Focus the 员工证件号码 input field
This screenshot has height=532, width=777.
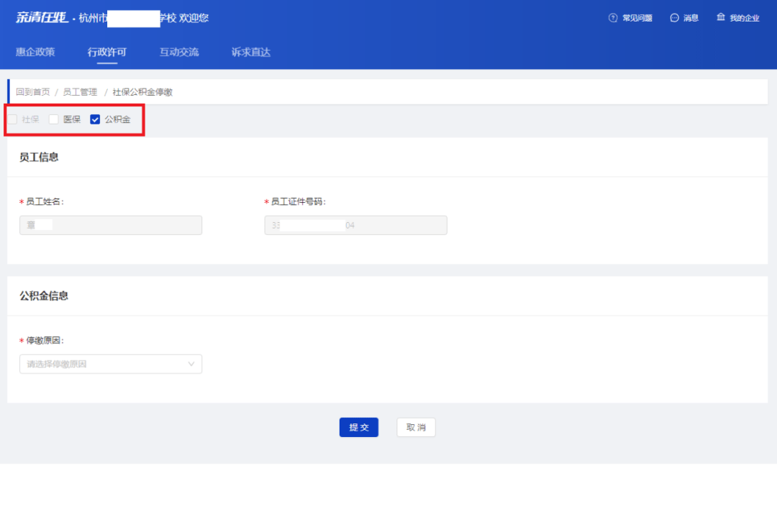coord(355,226)
